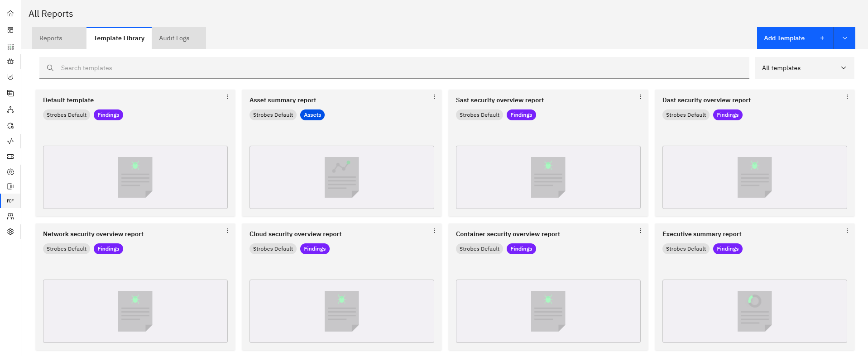Click the Sast security overview report title
The width and height of the screenshot is (868, 356).
(500, 100)
